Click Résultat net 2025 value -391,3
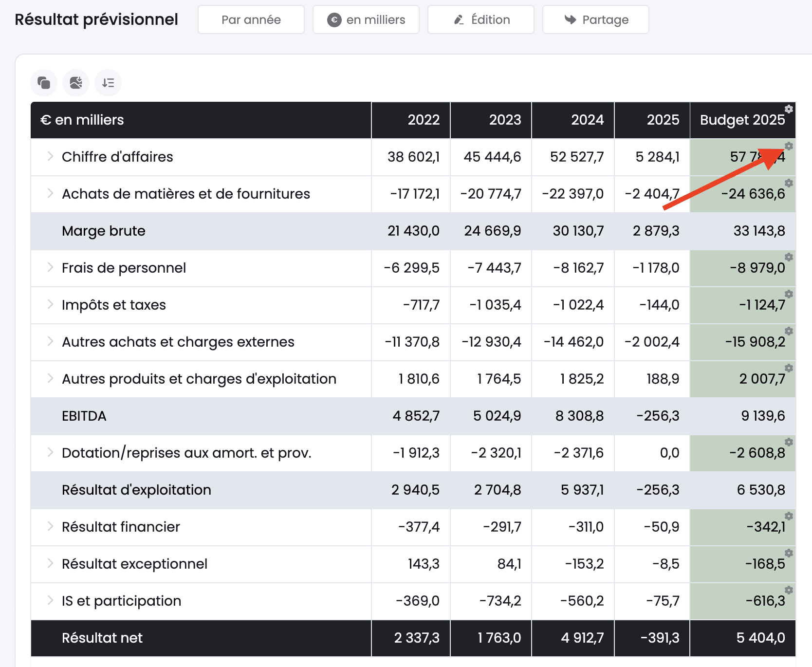 pos(660,638)
